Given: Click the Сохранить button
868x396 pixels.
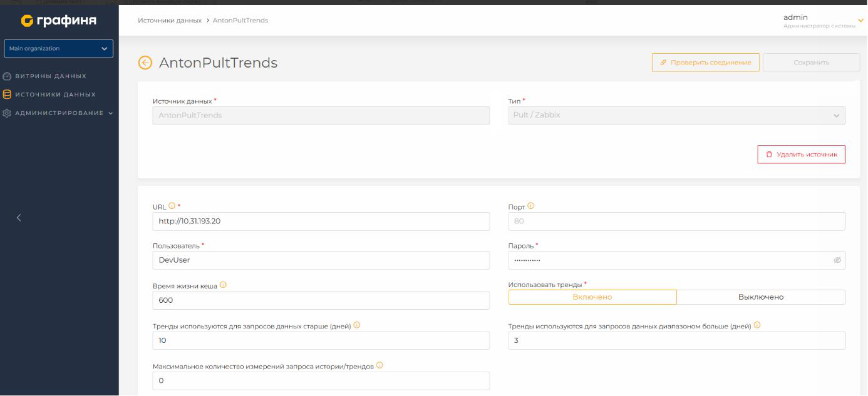Looking at the screenshot, I should (811, 63).
